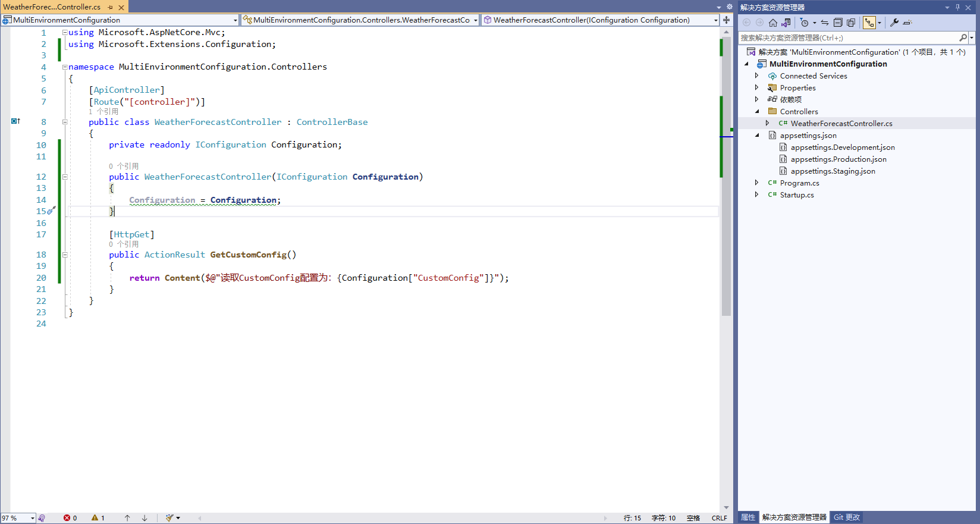The width and height of the screenshot is (980, 524).
Task: Collapse the Controllers folder
Action: click(757, 111)
